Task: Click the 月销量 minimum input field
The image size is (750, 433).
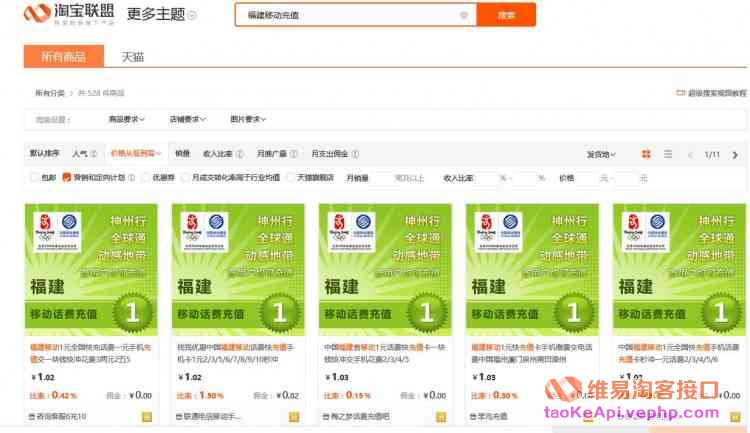Action: point(381,178)
